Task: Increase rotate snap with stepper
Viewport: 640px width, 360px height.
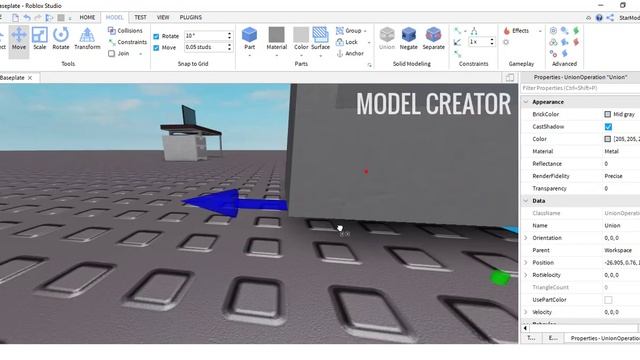Action: (x=229, y=34)
